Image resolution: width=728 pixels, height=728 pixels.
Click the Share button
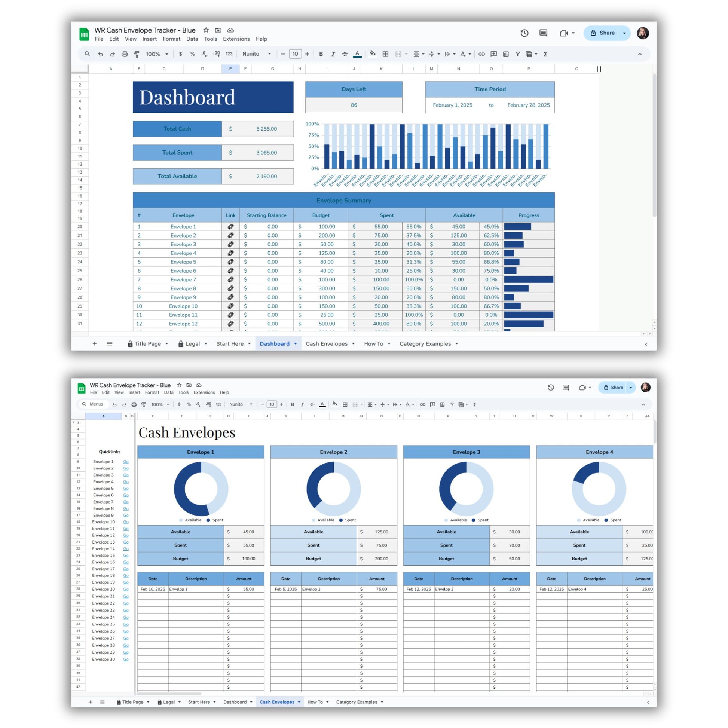coord(602,33)
